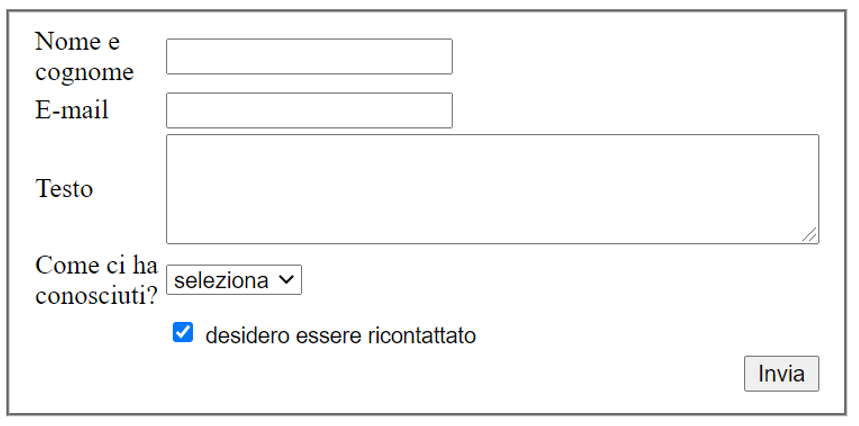Click the E-mail label text

point(72,110)
